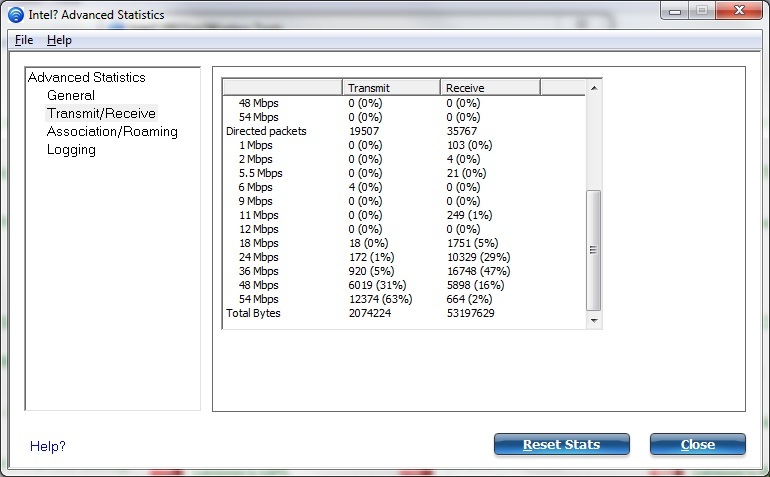Viewport: 770px width, 477px height.
Task: Click the Help? link
Action: (x=48, y=446)
